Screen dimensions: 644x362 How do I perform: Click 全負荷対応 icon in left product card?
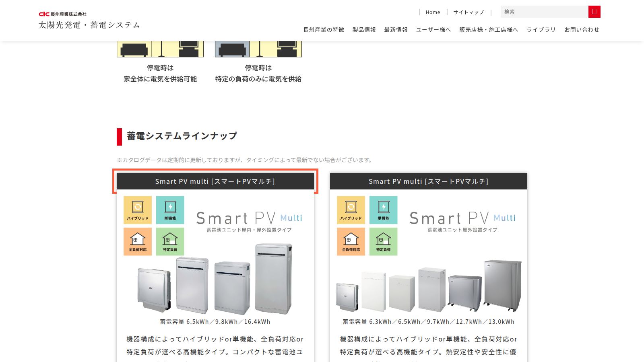(138, 242)
